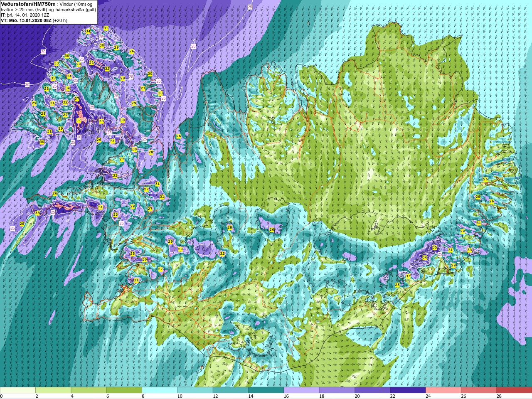Pick the 14–16 m/s dark teal legend swatch
The height and width of the screenshot is (399, 532).
click(x=266, y=390)
